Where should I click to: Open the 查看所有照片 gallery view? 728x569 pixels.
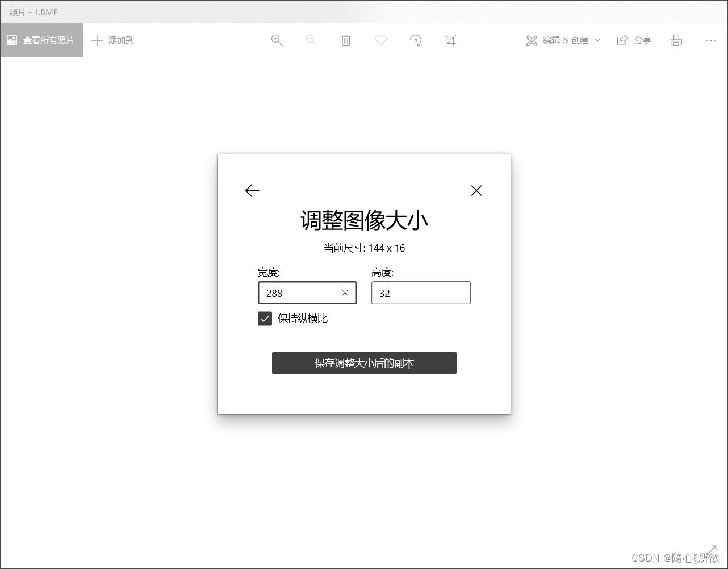pyautogui.click(x=41, y=40)
